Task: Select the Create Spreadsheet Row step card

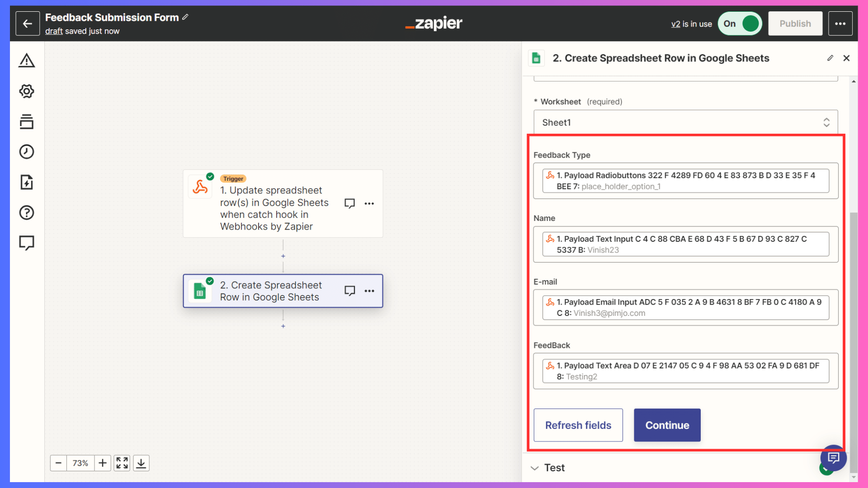Action: pos(283,291)
